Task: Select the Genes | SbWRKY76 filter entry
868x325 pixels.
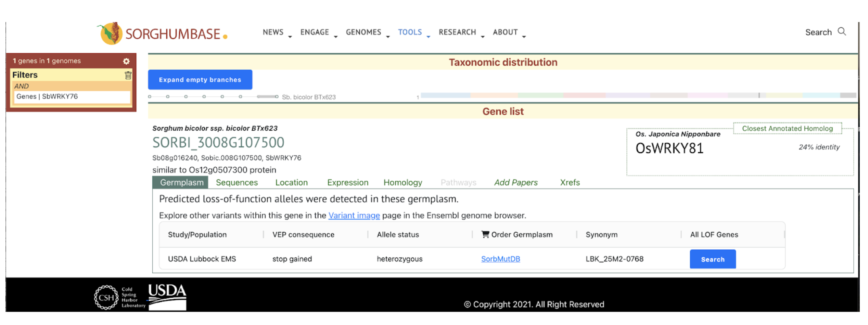Action: pos(72,96)
